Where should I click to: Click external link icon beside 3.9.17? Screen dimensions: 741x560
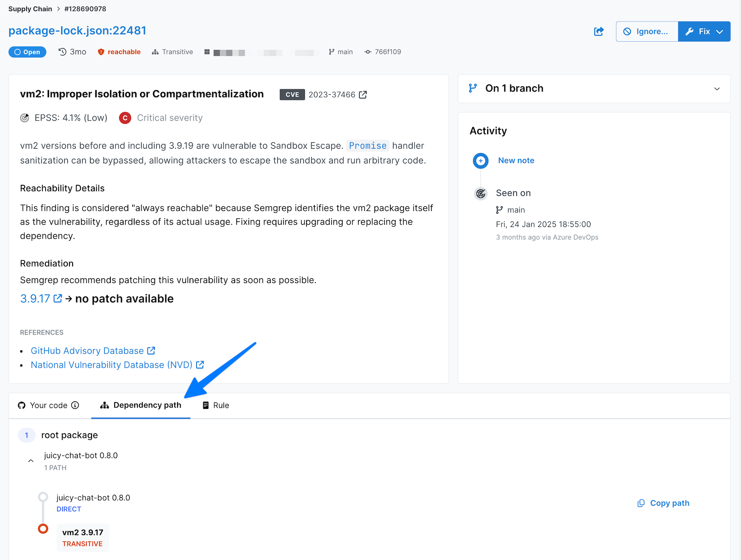point(58,298)
